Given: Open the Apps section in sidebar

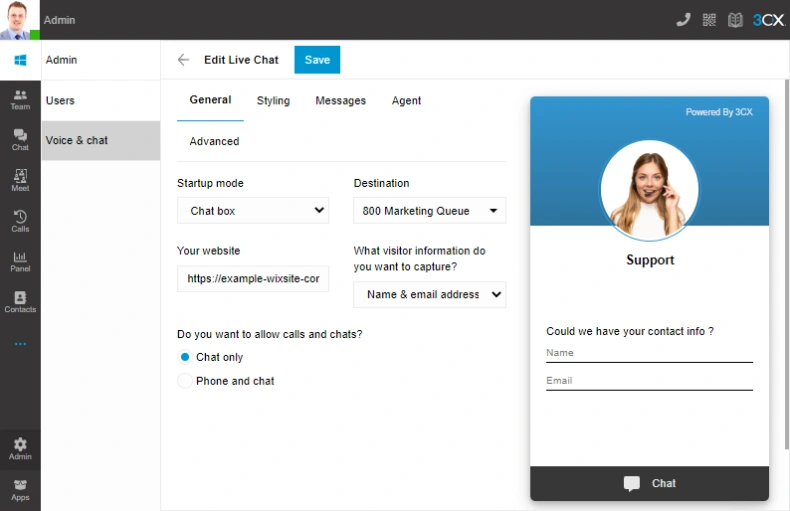Looking at the screenshot, I should pyautogui.click(x=20, y=490).
